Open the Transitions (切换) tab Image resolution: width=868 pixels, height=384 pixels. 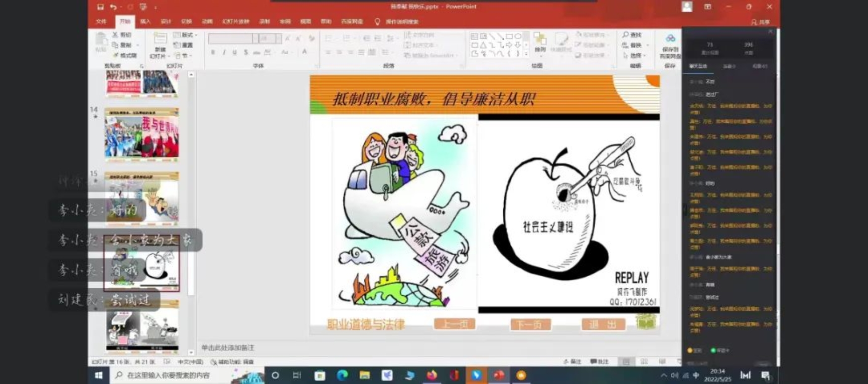pos(187,22)
